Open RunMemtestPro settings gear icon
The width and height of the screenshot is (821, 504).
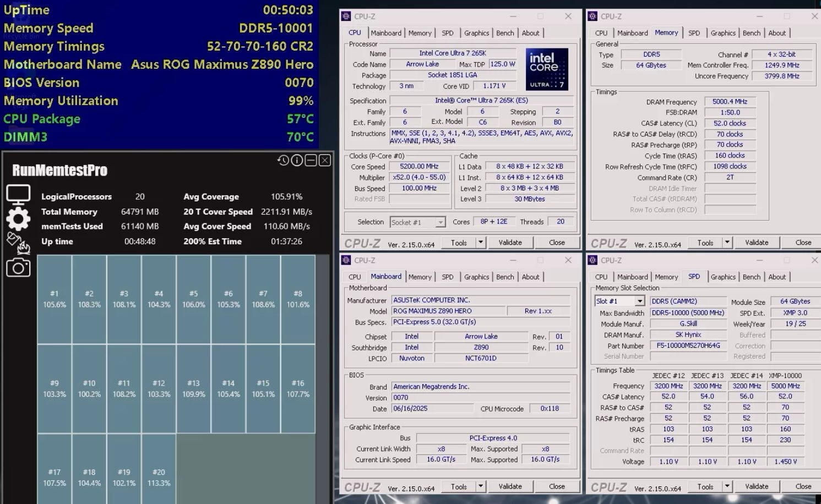coord(18,219)
